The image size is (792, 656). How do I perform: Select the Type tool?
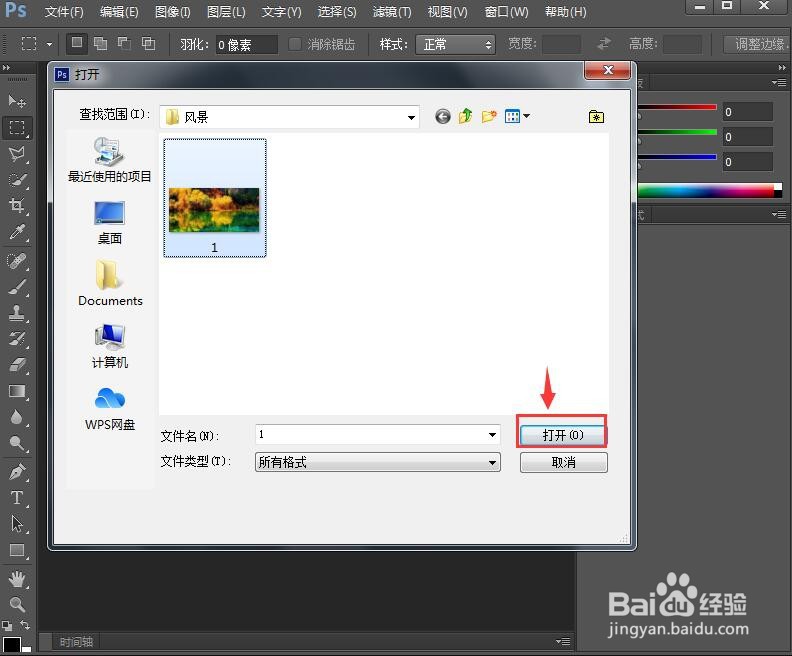pyautogui.click(x=17, y=498)
